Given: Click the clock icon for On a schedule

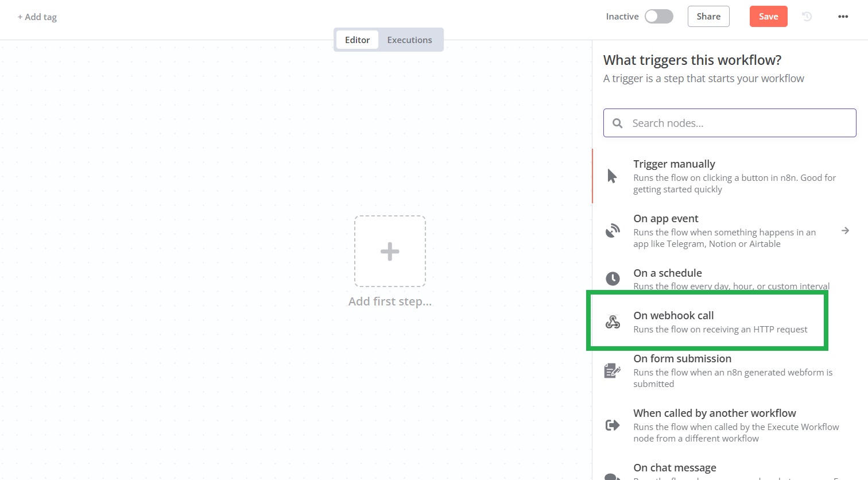Looking at the screenshot, I should click(x=613, y=278).
